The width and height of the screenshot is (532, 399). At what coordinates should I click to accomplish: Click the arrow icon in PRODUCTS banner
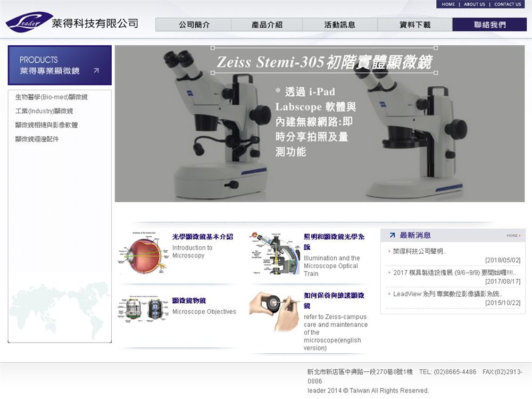click(x=96, y=71)
